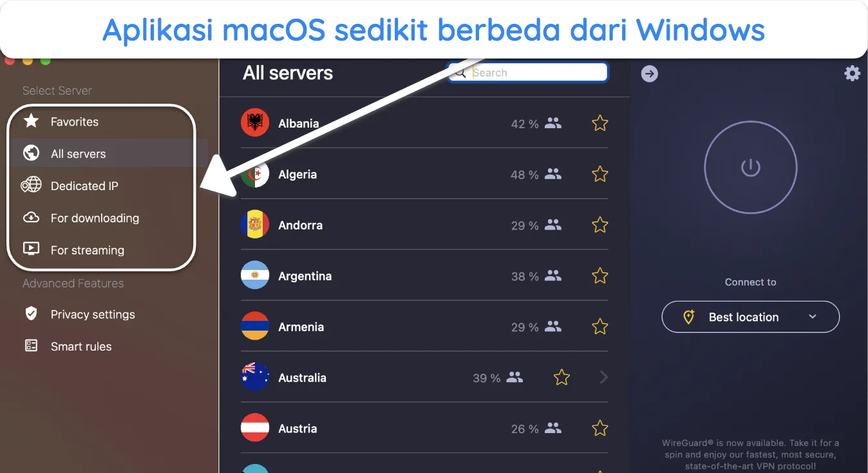Screen dimensions: 868x473
Task: Click the Armenia flag icon
Action: [x=255, y=327]
